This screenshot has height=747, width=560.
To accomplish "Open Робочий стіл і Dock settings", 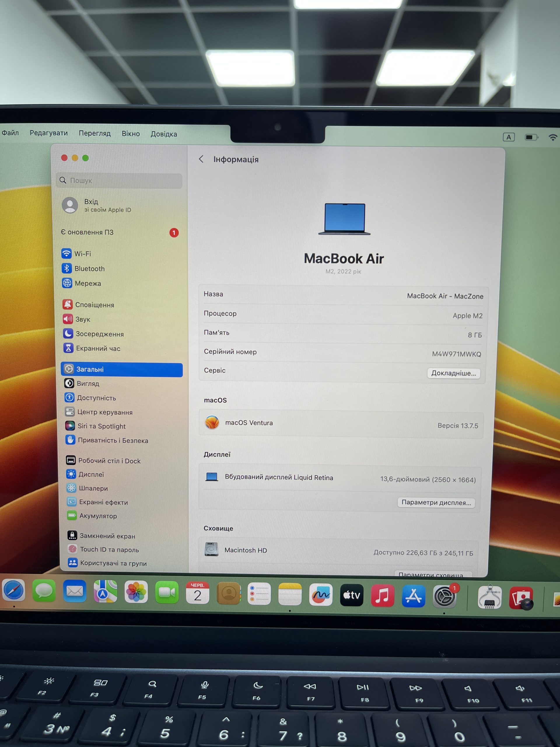I will coord(104,460).
